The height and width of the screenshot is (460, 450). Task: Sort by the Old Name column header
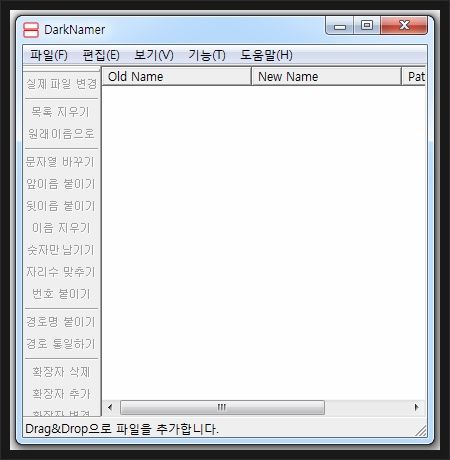tap(176, 76)
